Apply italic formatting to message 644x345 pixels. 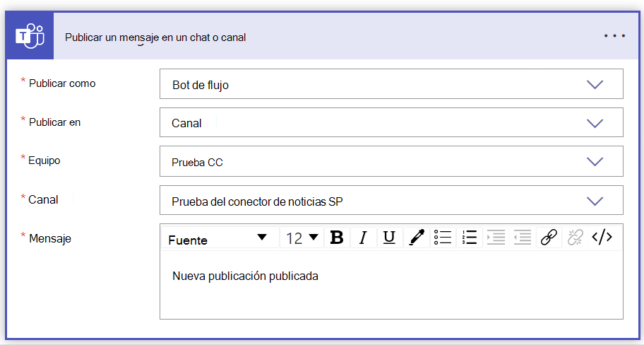tap(363, 238)
